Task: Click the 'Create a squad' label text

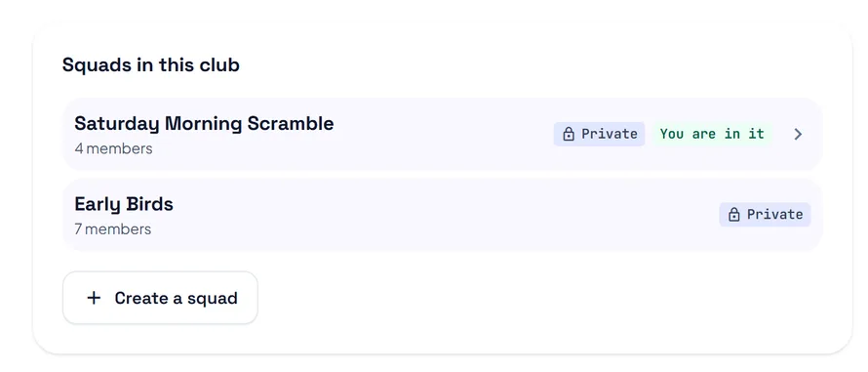Action: [176, 298]
